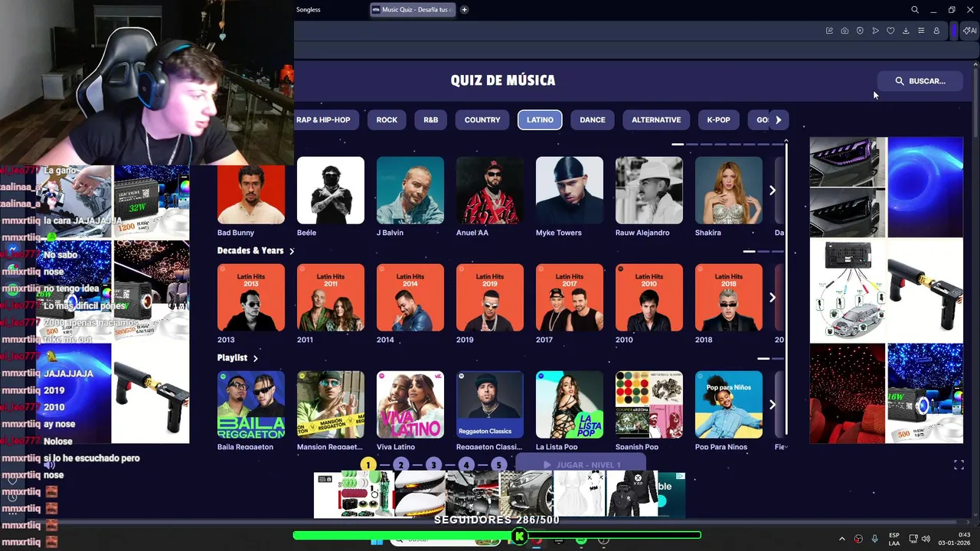Select the DANCE genre pill

593,120
